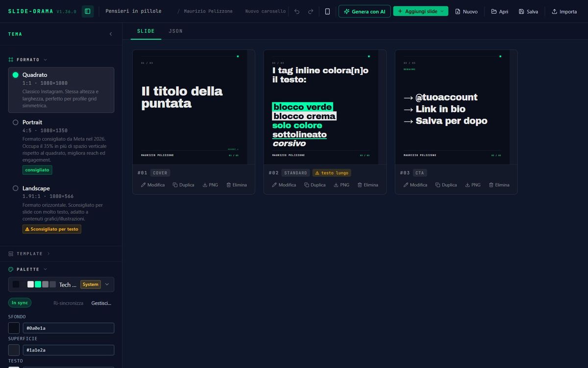This screenshot has height=368, width=588.
Task: Collapse the Formato section
Action: 28,60
